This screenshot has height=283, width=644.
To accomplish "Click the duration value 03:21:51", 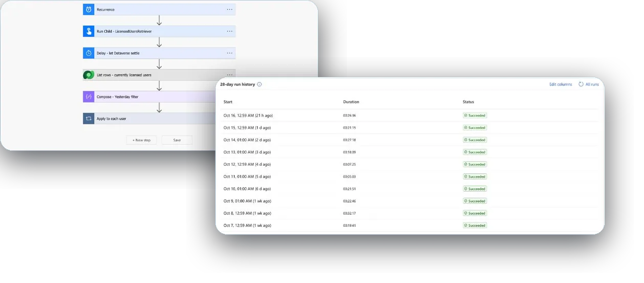I will (x=350, y=189).
